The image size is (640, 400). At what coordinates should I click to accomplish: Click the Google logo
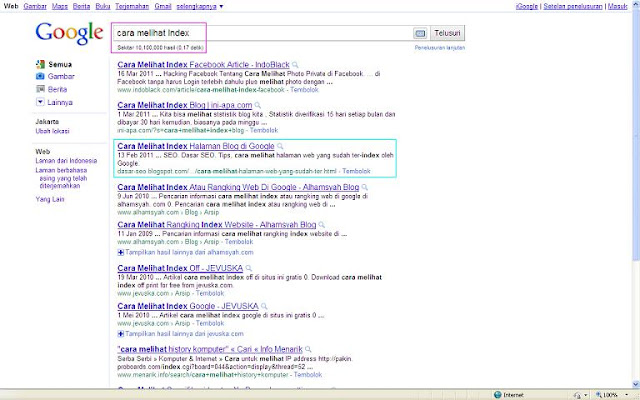click(69, 34)
